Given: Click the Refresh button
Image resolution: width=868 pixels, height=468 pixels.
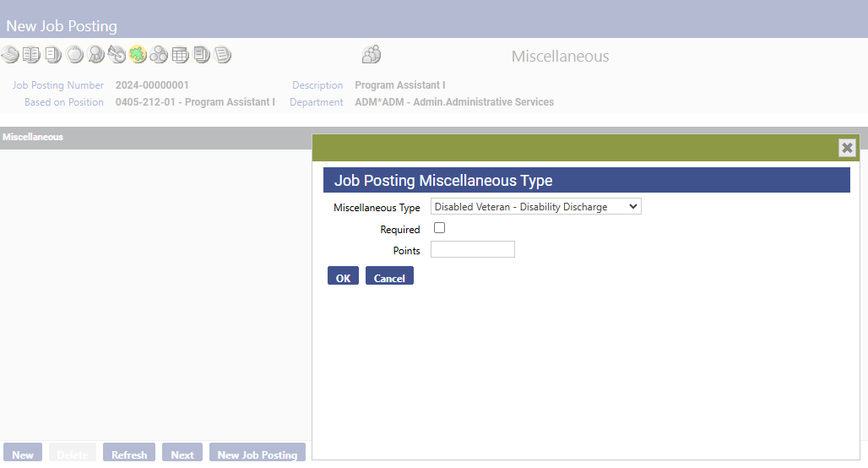Looking at the screenshot, I should coord(129,453).
